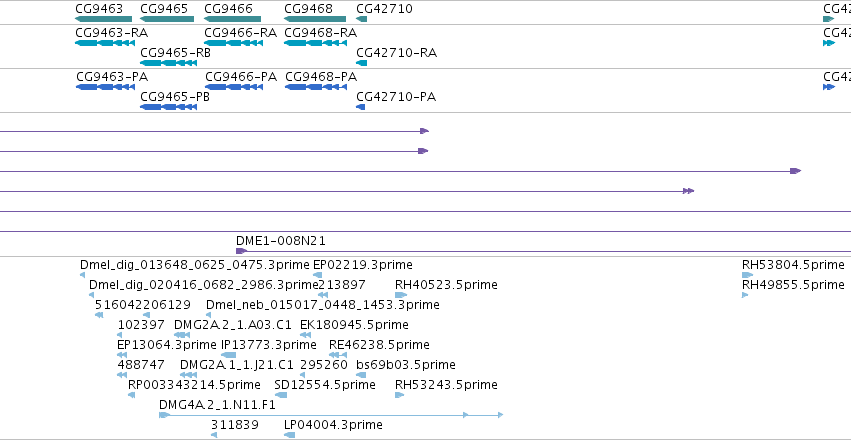The width and height of the screenshot is (851, 440).
Task: Select the 488747 EST arrow glyph
Action: click(x=122, y=375)
